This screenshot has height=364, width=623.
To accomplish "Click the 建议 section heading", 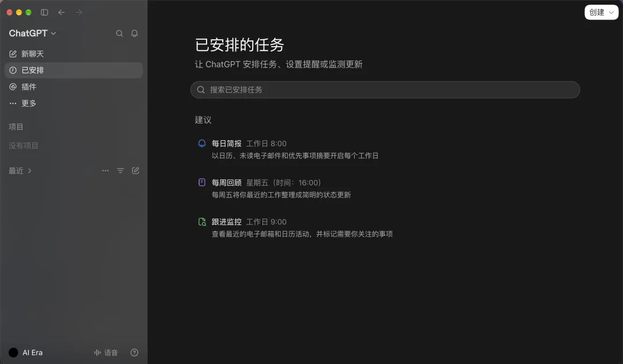I will pyautogui.click(x=203, y=120).
